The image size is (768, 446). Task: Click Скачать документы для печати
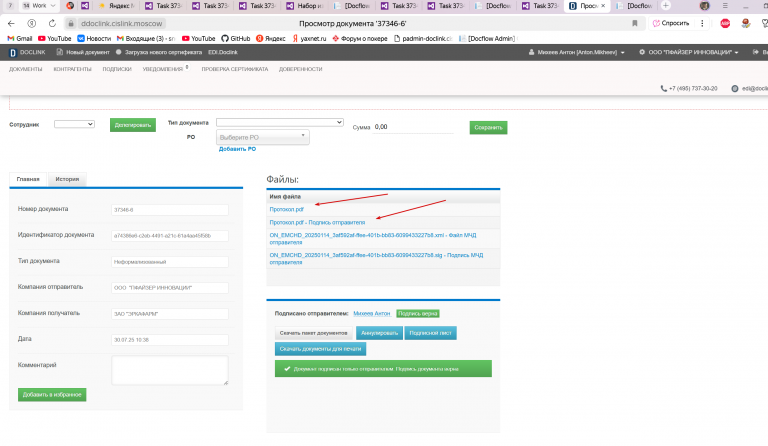pos(320,349)
